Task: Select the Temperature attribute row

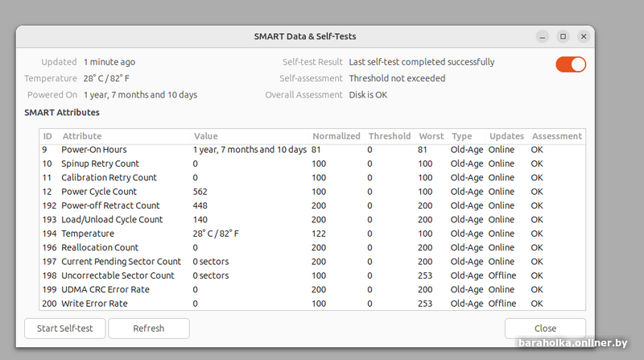Action: [88, 234]
